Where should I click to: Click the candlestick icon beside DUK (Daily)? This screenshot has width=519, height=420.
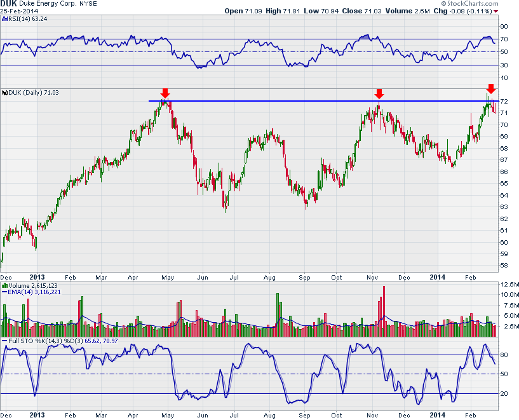point(4,93)
